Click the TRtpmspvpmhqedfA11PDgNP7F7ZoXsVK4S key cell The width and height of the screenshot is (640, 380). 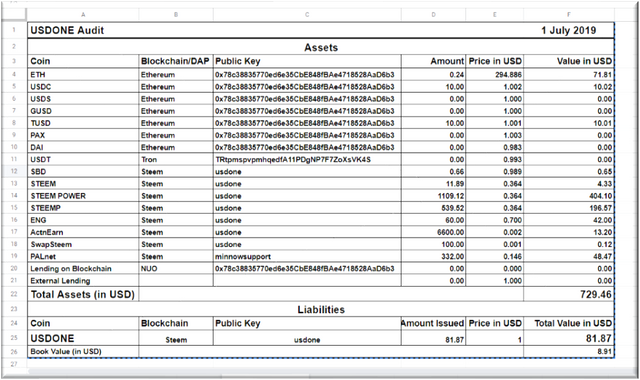(x=307, y=160)
